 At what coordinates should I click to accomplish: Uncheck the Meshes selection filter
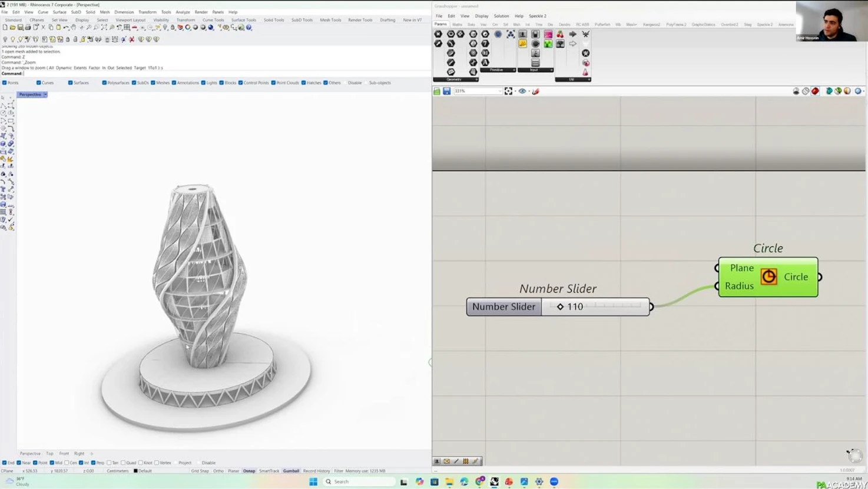pyautogui.click(x=153, y=83)
